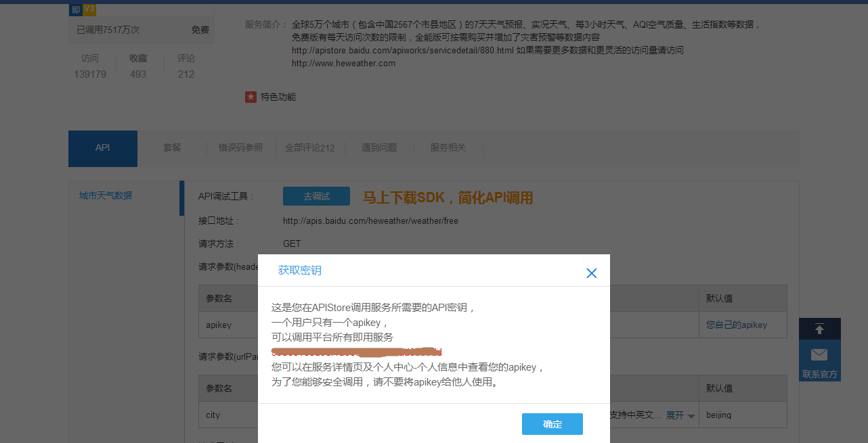Switch to the 错误码参照 tab
868x443 pixels.
point(240,148)
